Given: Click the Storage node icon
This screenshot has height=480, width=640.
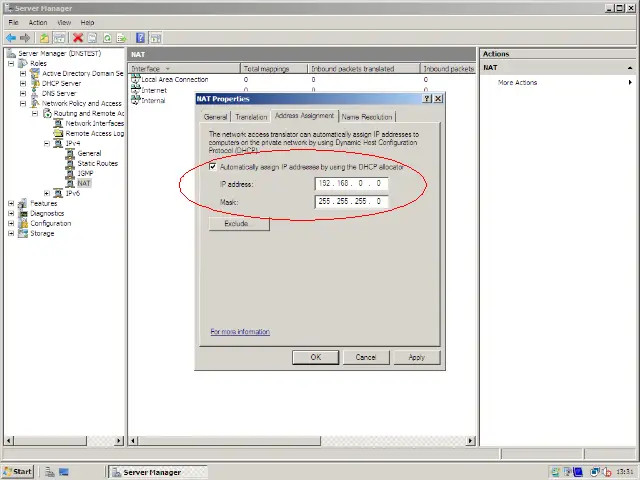Looking at the screenshot, I should [23, 233].
